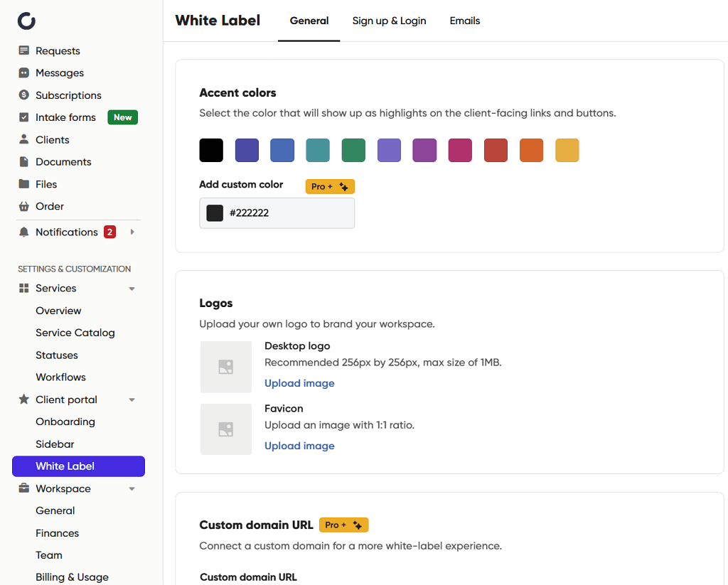Image resolution: width=728 pixels, height=585 pixels.
Task: Select the black accent color
Action: click(x=211, y=150)
